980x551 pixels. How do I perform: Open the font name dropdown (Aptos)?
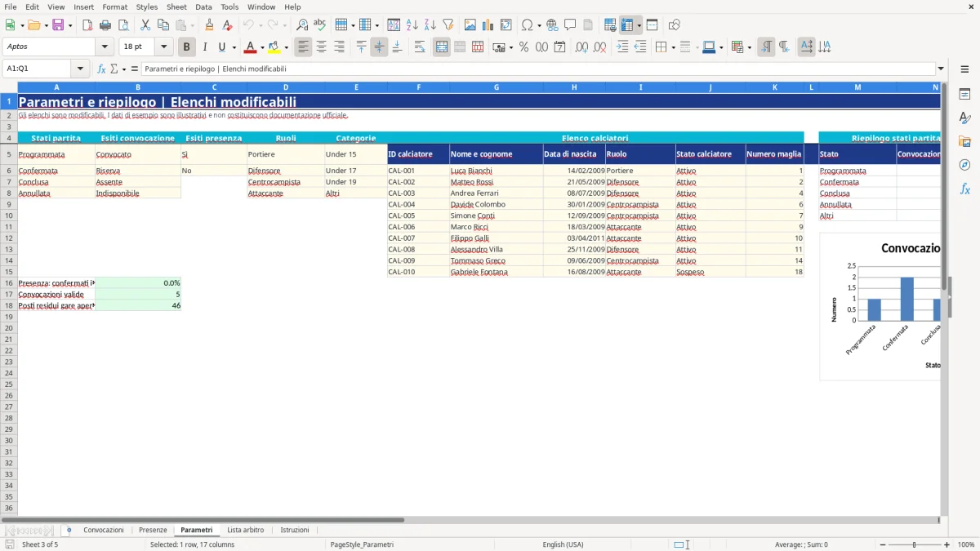[105, 47]
